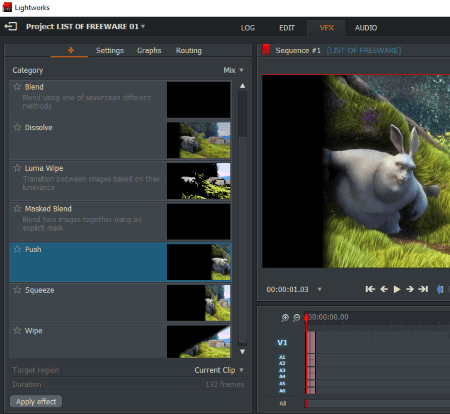Click the Squeeze effect name
Screen dimensions: 450x414
point(40,290)
